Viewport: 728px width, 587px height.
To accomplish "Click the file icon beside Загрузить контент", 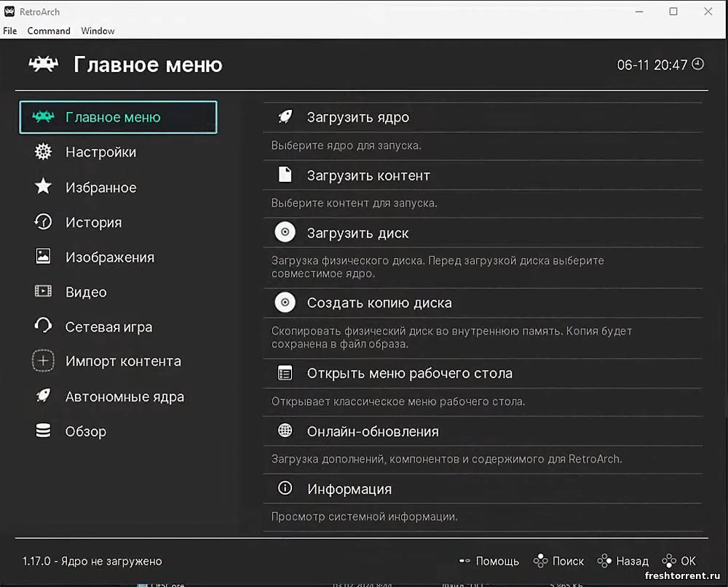I will point(285,175).
